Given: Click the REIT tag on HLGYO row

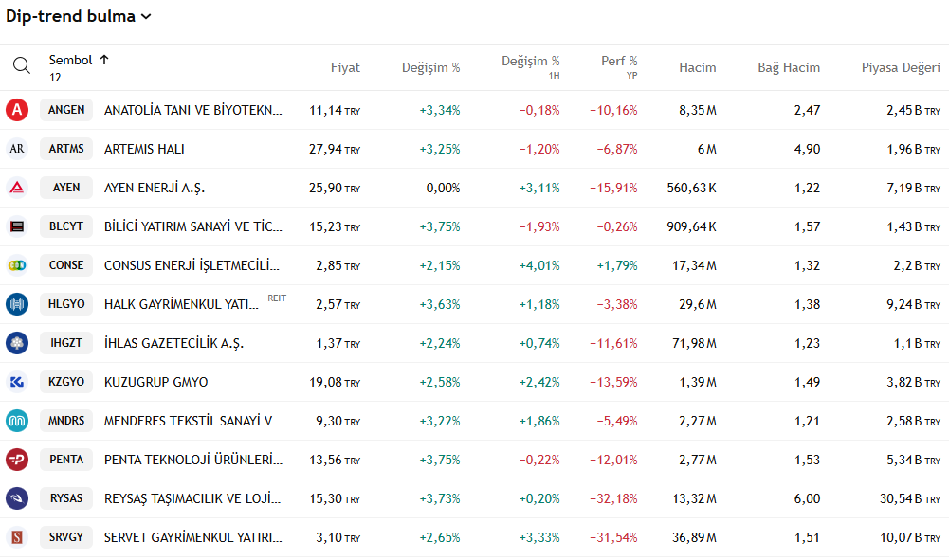Looking at the screenshot, I should coord(277,298).
